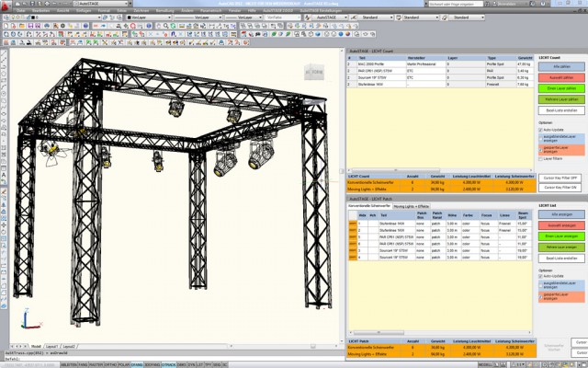The width and height of the screenshot is (588, 368).
Task: Toggle Auto-Update checkbox in LICHT Count options
Action: 538,131
